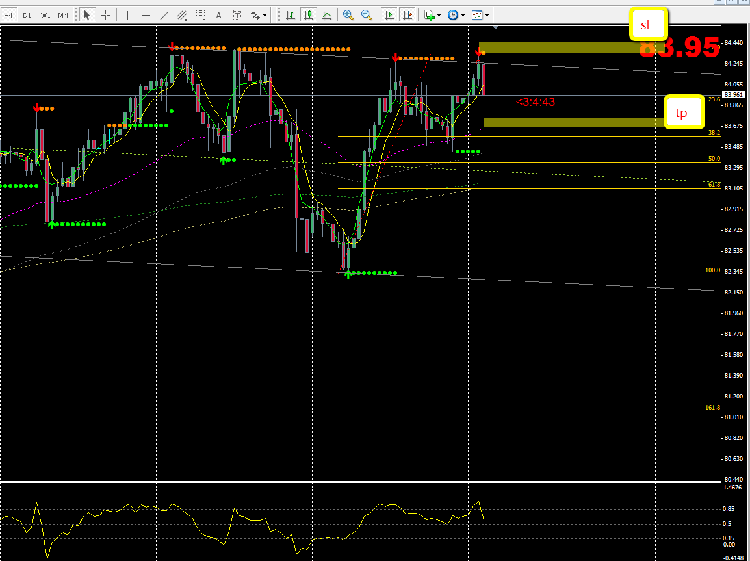The width and height of the screenshot is (750, 561).
Task: Toggle the candlestick chart mode
Action: (x=309, y=15)
